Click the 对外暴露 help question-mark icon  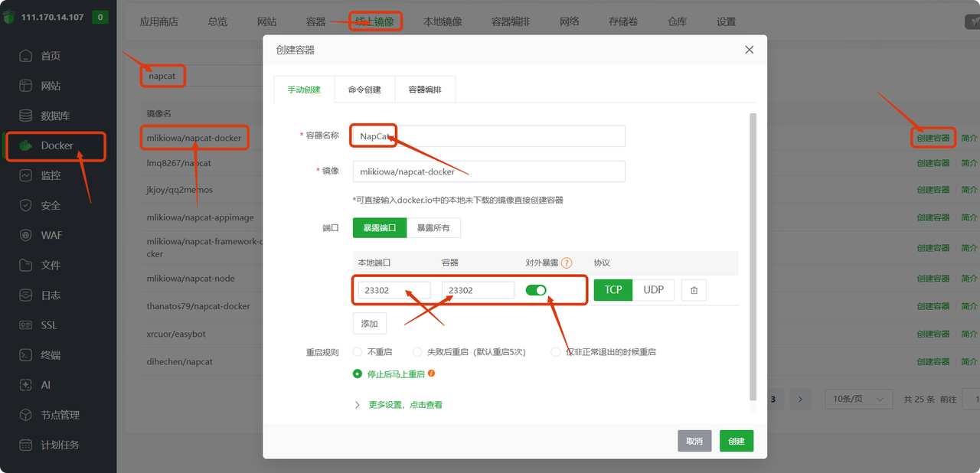(x=567, y=263)
